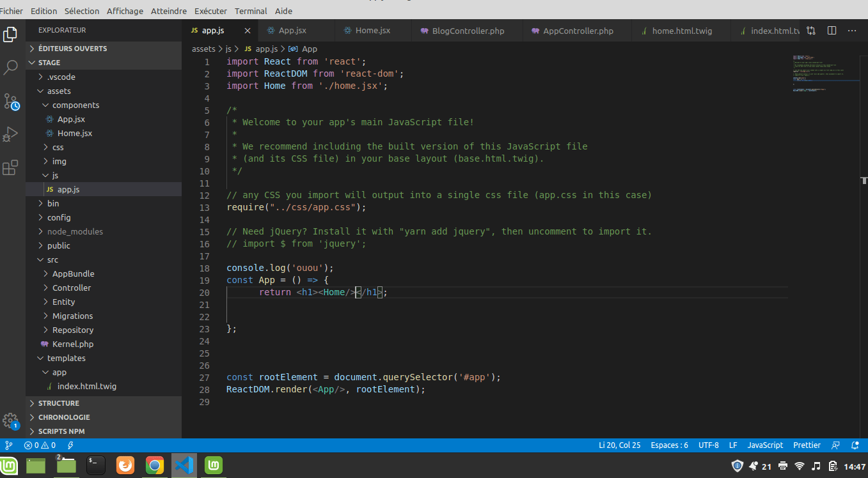Viewport: 868px width, 478px height.
Task: Collapse the STAGE workspace folder section
Action: click(x=104, y=63)
